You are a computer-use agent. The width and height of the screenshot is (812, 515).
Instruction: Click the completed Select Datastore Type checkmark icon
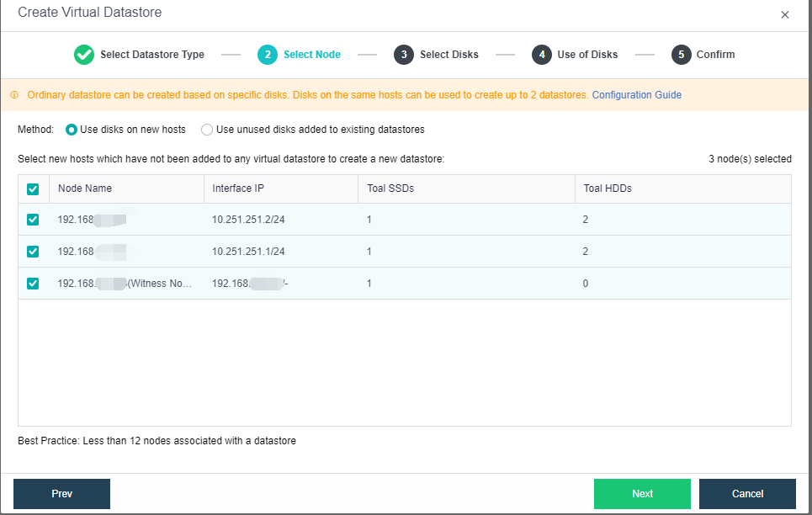tap(83, 54)
